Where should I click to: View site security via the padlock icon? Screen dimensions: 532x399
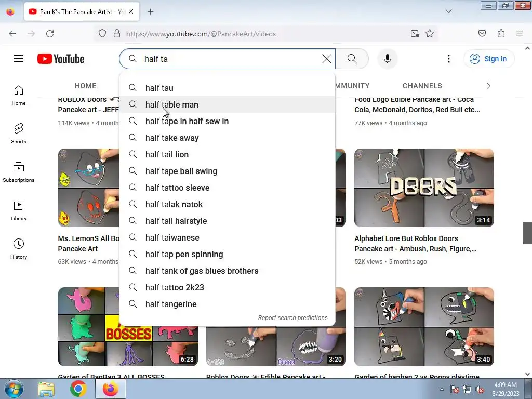pyautogui.click(x=117, y=34)
